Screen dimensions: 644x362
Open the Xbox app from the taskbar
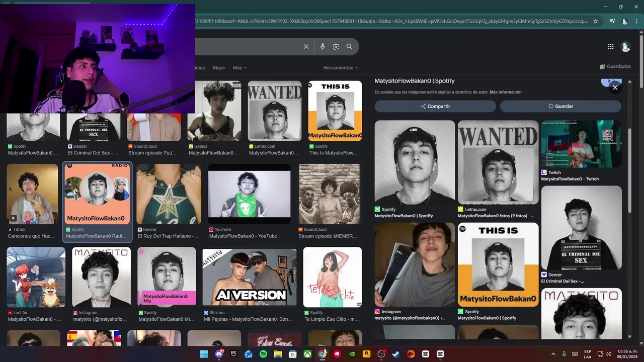click(307, 354)
